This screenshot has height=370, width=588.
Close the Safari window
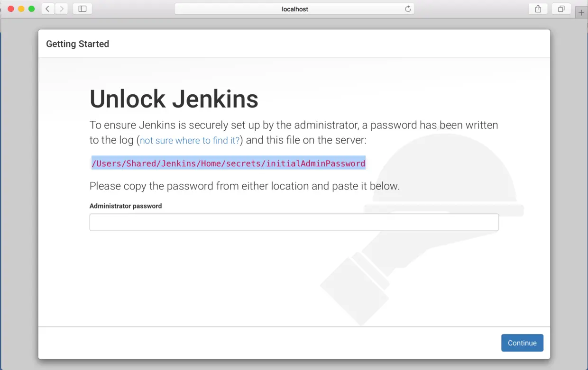click(11, 9)
